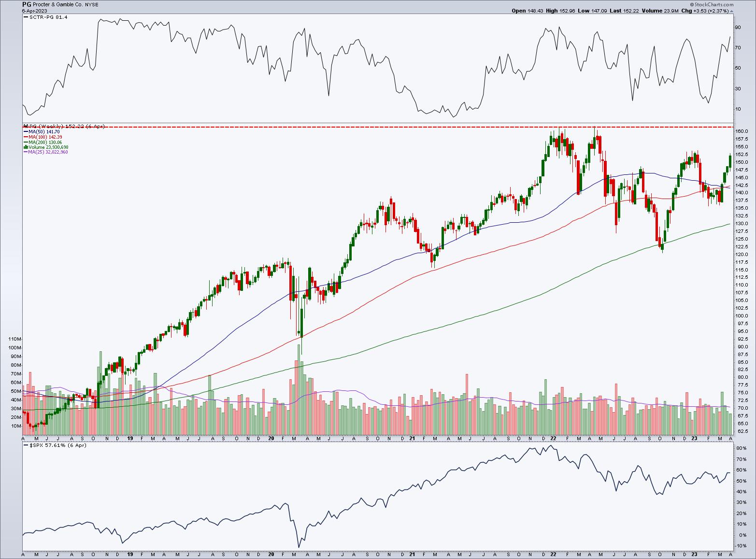This screenshot has height=559, width=756.
Task: Click the candlestick icon before PG (Weekly)
Action: 25,126
